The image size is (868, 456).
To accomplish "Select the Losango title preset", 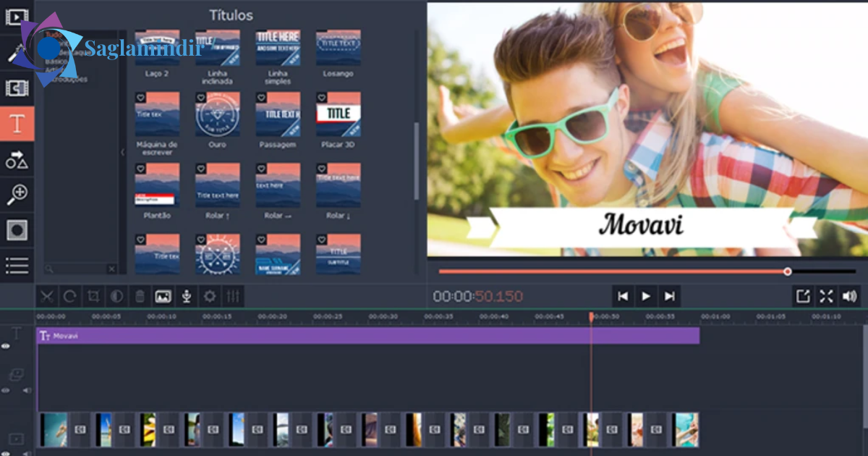I will pos(339,48).
